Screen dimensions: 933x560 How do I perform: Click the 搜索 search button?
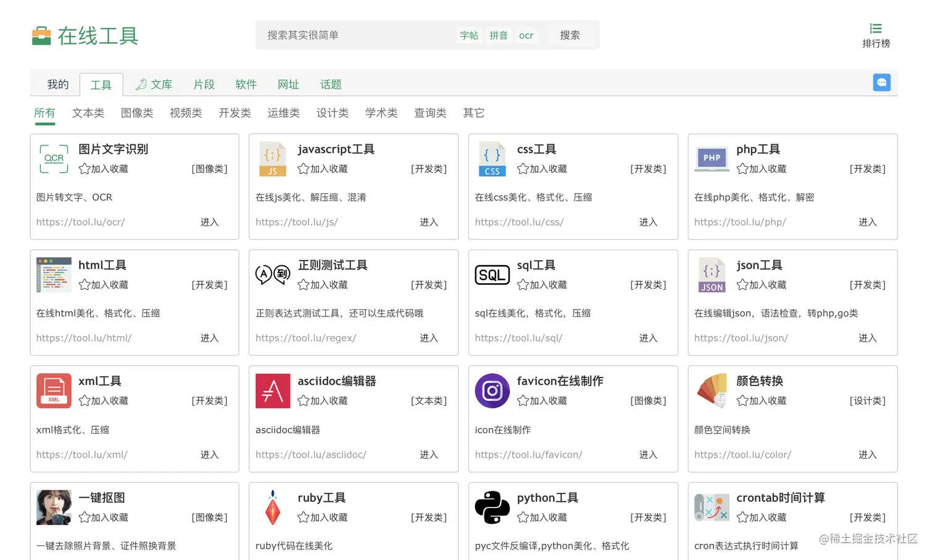[x=570, y=35]
